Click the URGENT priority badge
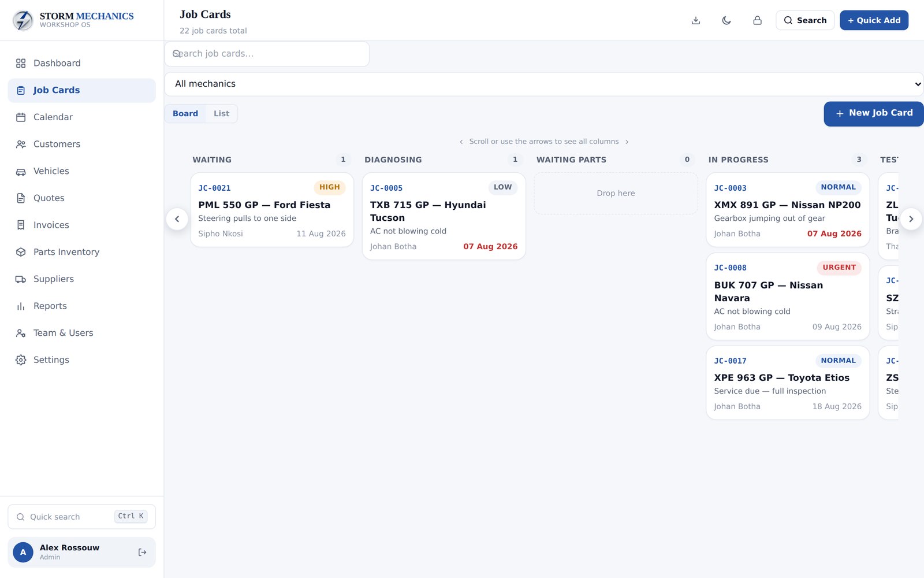Screen dimensions: 924x578 coord(839,268)
